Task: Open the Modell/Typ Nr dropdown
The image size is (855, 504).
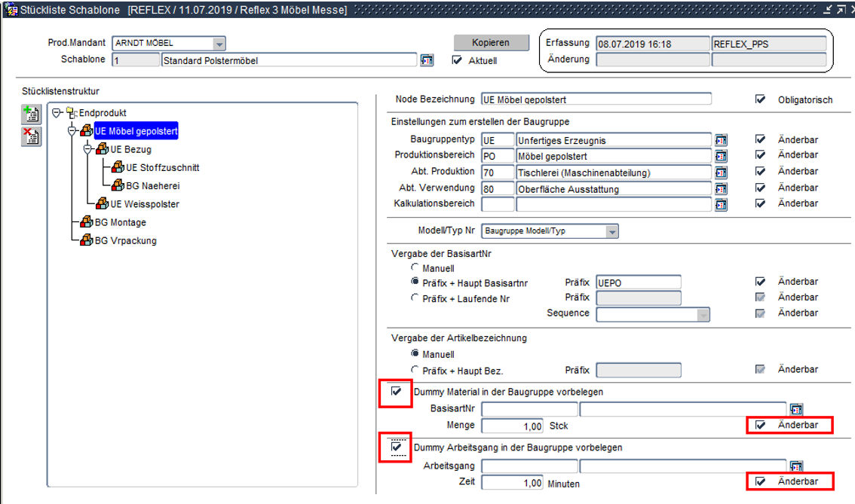Action: pos(611,231)
